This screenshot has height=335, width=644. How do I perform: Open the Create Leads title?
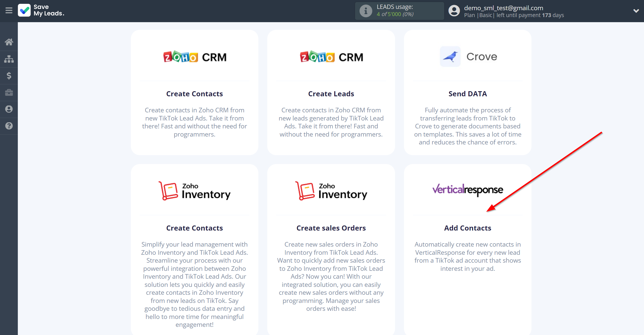[x=331, y=94]
